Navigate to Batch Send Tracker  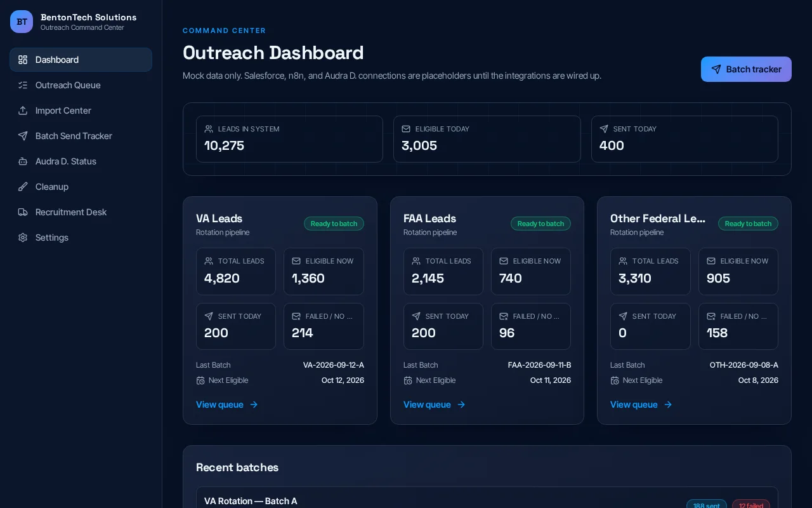(x=81, y=136)
